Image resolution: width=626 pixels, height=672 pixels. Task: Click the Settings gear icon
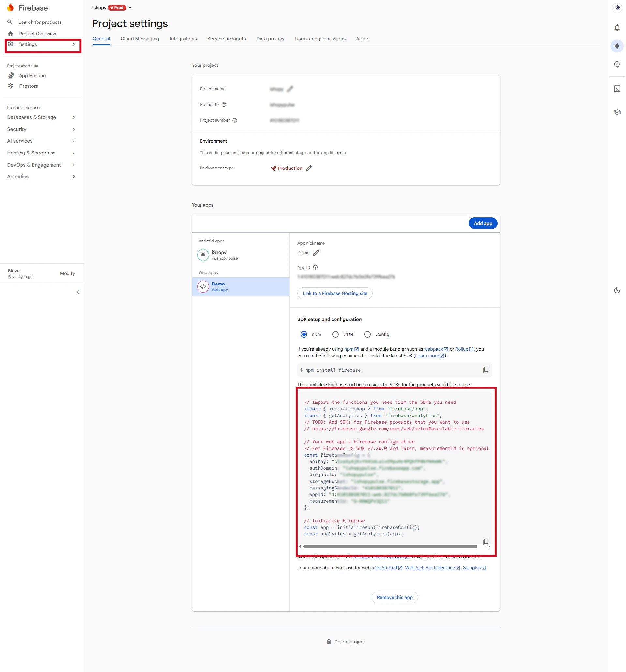pos(10,44)
